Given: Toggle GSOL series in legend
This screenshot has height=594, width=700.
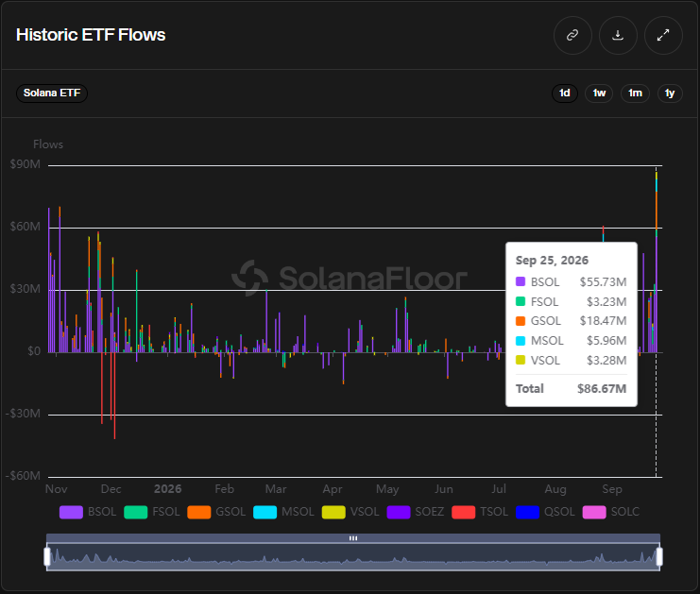Looking at the screenshot, I should 216,512.
